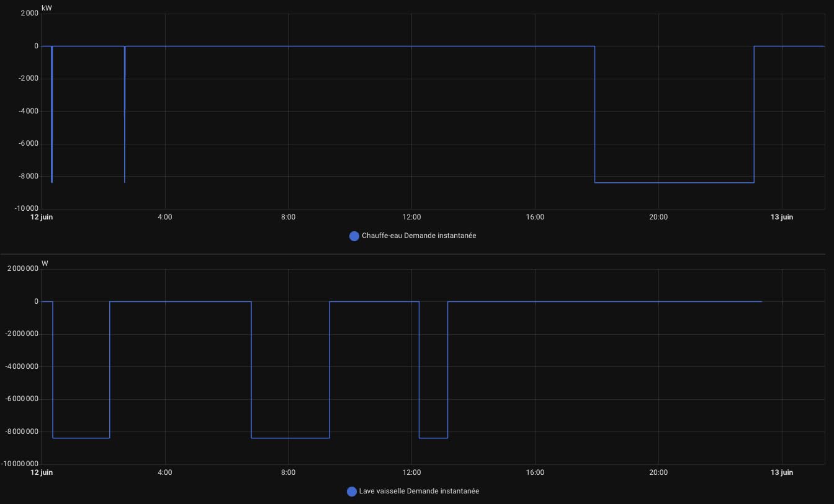Click the -2 000 000 value on the W axis
The height and width of the screenshot is (504, 834).
pyautogui.click(x=22, y=334)
